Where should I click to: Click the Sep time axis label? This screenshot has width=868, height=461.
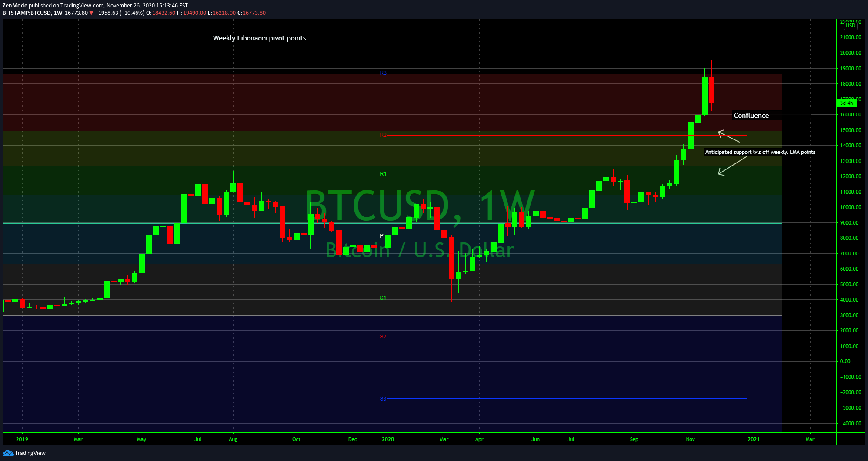[x=634, y=439]
